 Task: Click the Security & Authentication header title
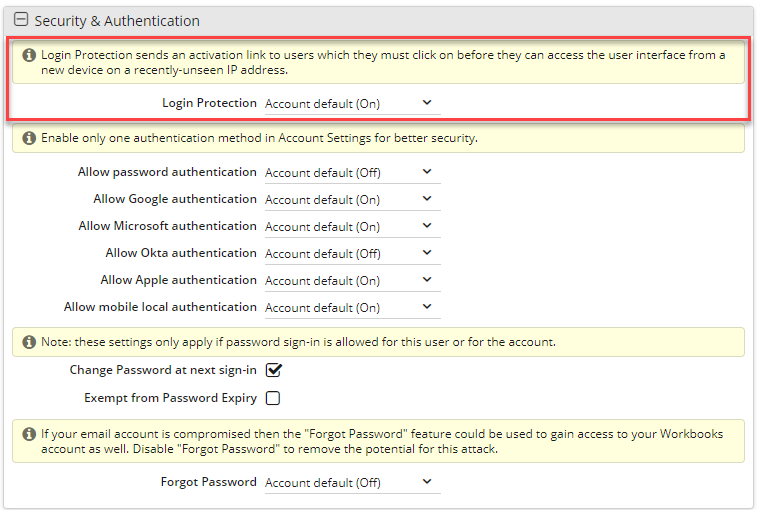pyautogui.click(x=117, y=21)
